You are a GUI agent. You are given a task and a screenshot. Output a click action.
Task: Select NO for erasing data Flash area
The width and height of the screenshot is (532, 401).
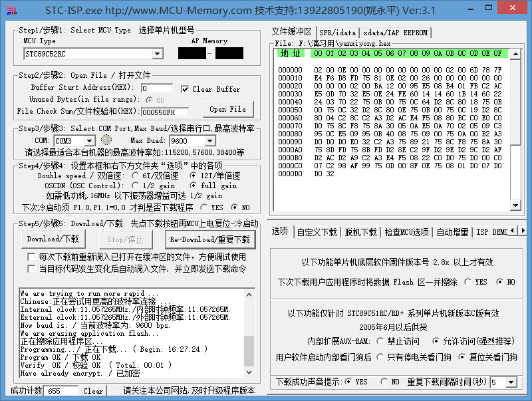499,281
